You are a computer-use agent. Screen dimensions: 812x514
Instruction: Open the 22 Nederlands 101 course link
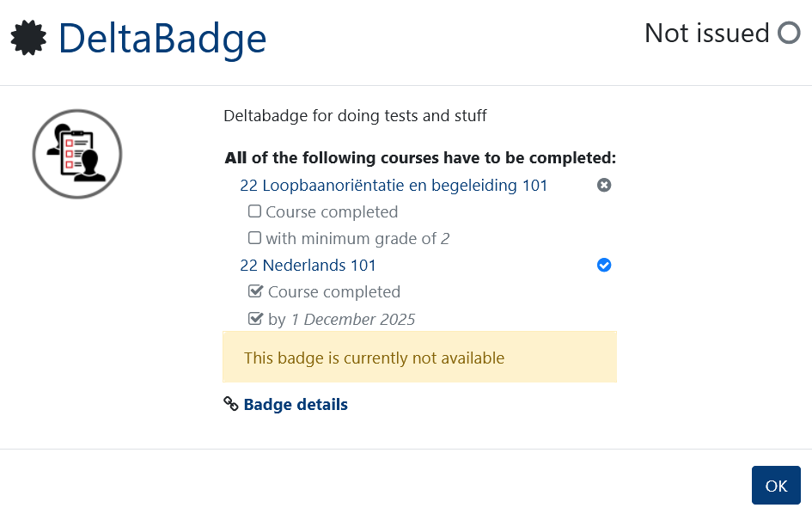(308, 266)
